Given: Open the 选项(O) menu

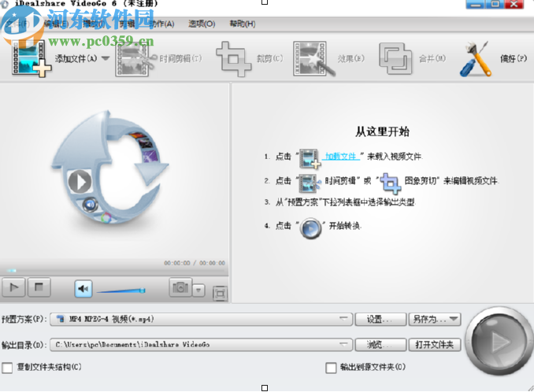Looking at the screenshot, I should [x=202, y=24].
